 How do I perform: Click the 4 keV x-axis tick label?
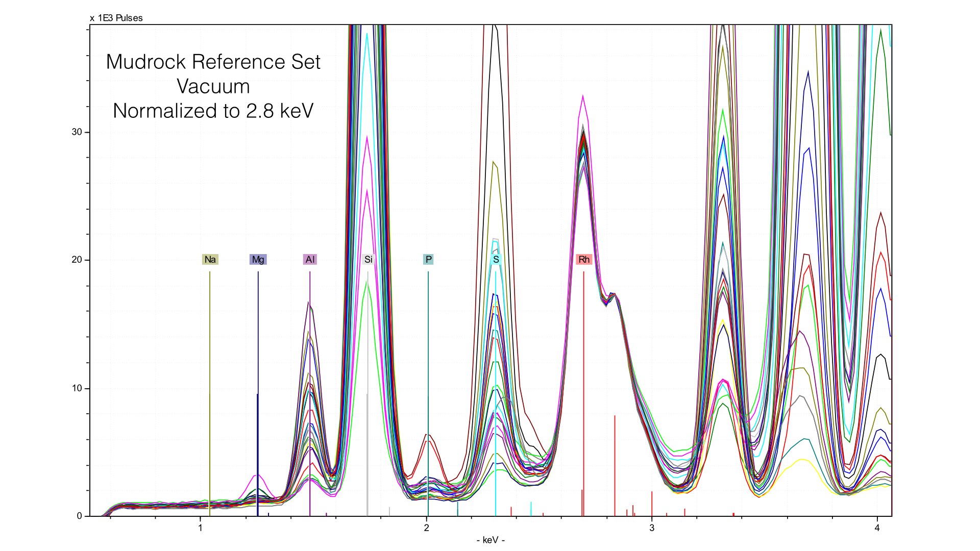click(x=877, y=528)
